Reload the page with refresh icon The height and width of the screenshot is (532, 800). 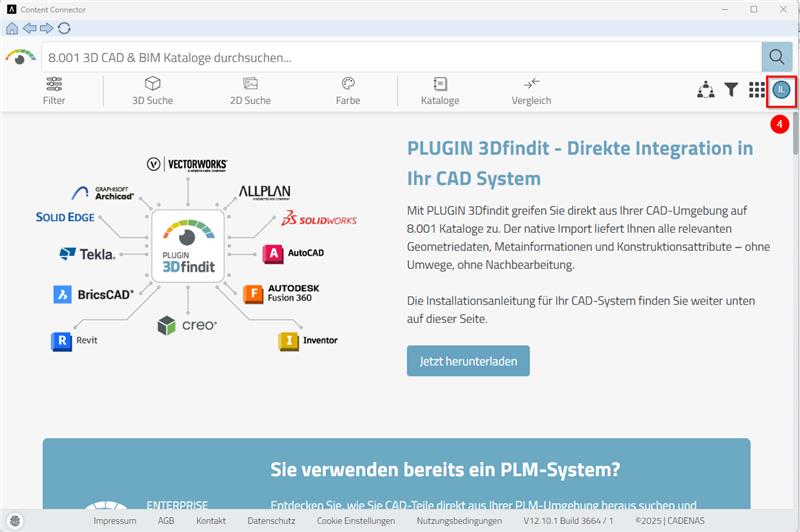(x=64, y=28)
